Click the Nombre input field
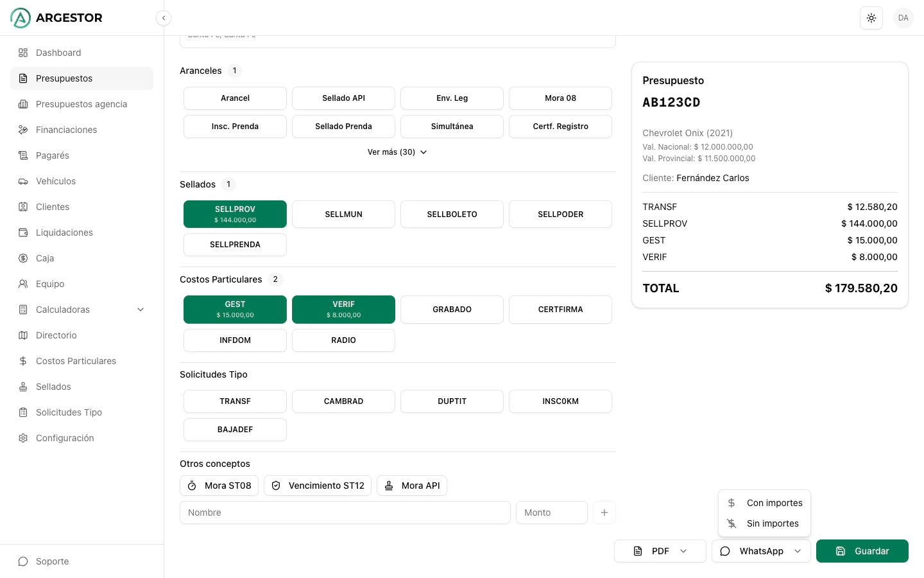The width and height of the screenshot is (924, 578). [x=345, y=512]
